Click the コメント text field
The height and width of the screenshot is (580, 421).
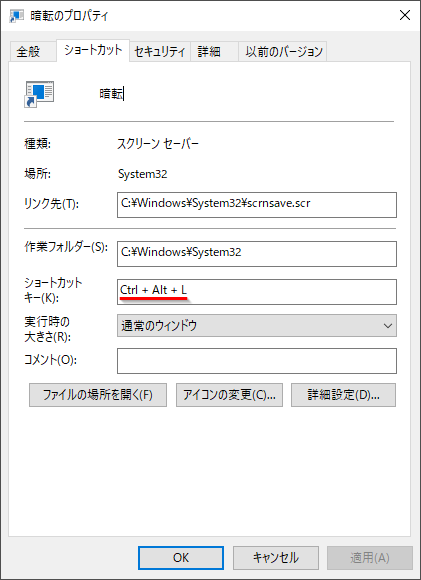point(257,361)
